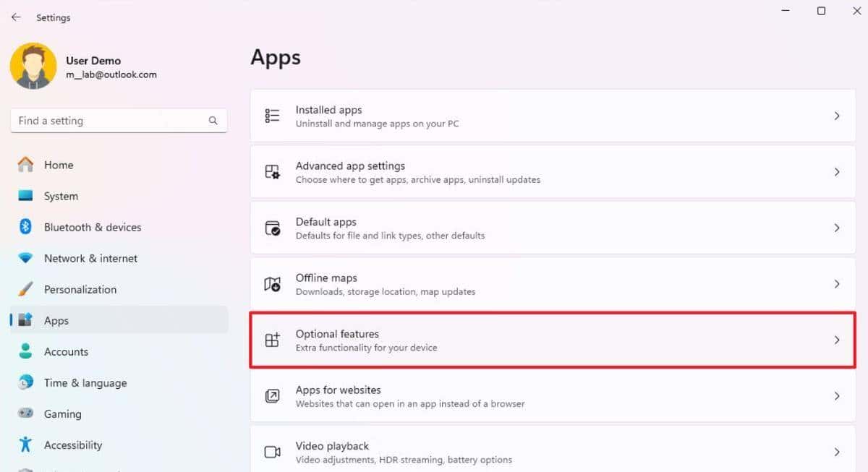Expand the Default apps chevron
Screen dimensions: 868x472
click(837, 228)
